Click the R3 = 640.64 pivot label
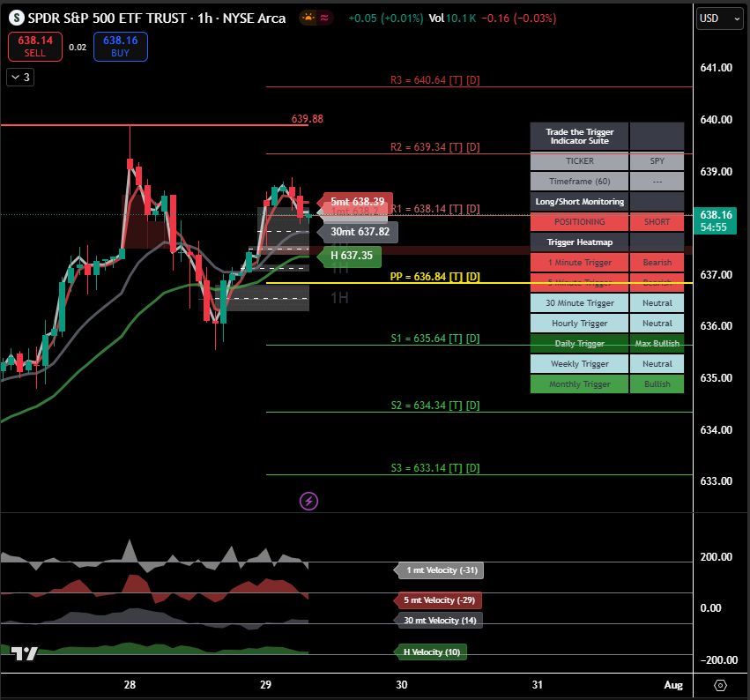Viewport: 750px width, 700px height. [x=434, y=80]
